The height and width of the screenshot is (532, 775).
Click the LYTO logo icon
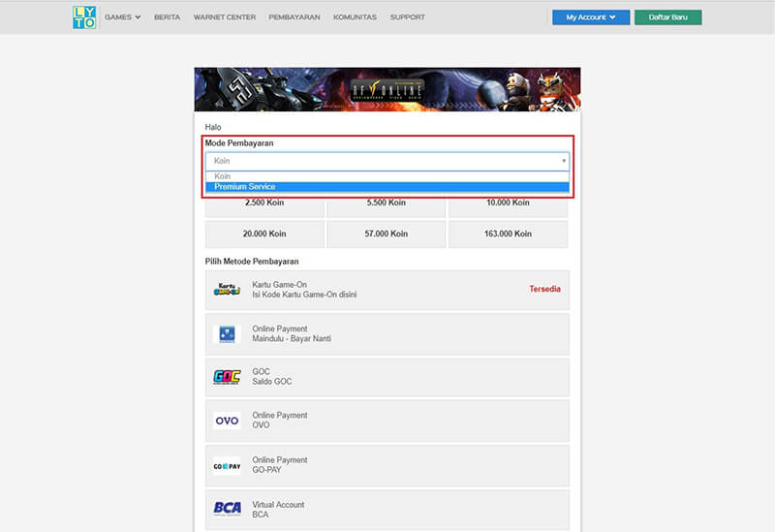pyautogui.click(x=84, y=17)
